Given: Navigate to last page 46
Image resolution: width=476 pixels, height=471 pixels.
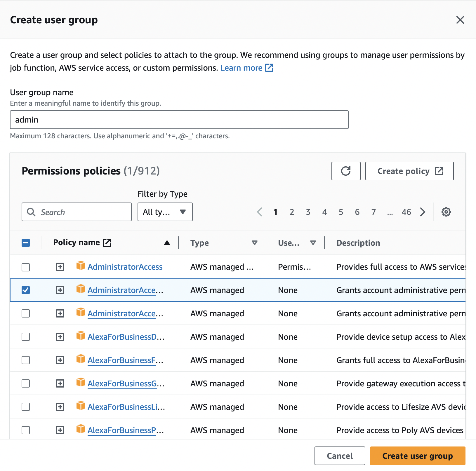Looking at the screenshot, I should pyautogui.click(x=406, y=212).
